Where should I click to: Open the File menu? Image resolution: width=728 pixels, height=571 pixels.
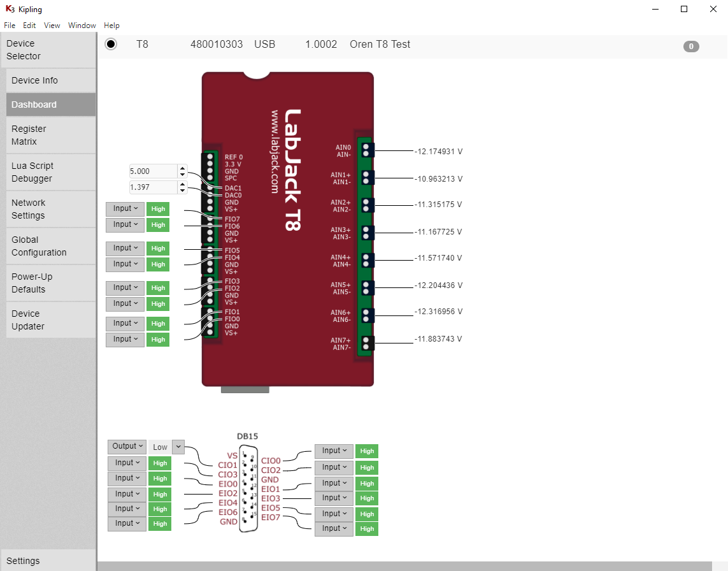point(10,25)
